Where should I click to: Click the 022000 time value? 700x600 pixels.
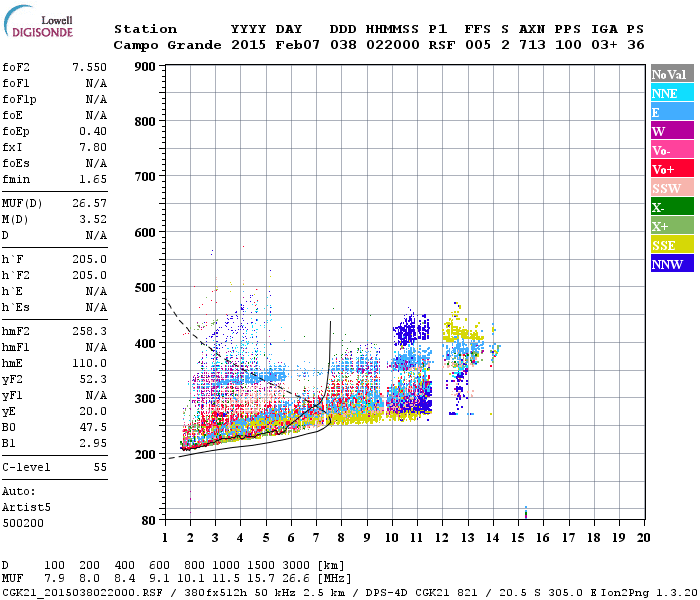(x=393, y=45)
